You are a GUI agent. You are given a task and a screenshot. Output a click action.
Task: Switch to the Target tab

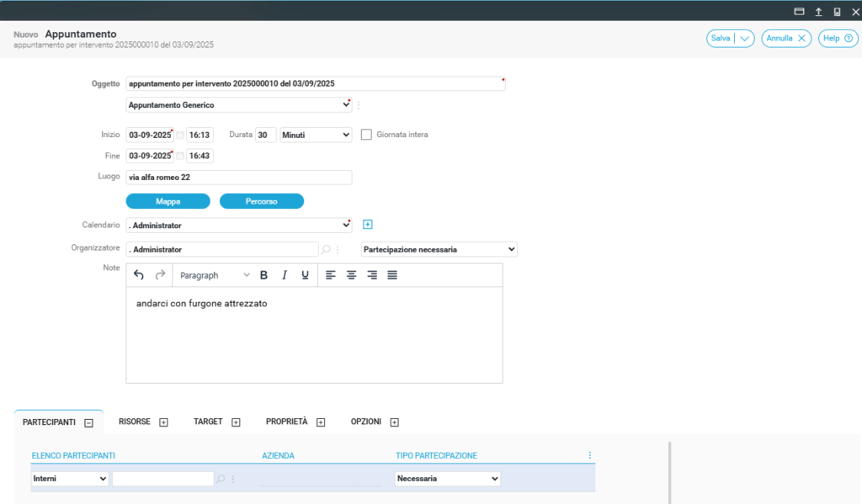[x=208, y=422]
